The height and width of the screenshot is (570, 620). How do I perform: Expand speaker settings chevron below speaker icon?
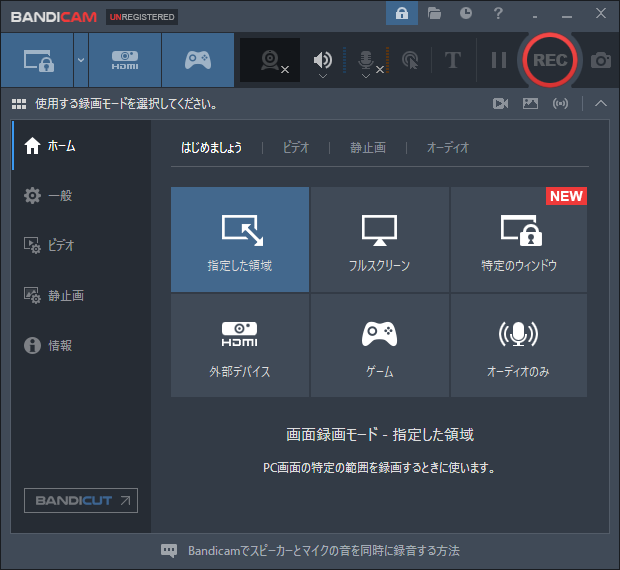point(323,76)
